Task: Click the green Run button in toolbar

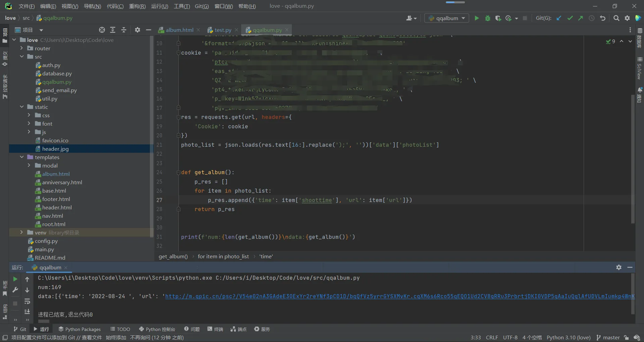Action: click(477, 18)
